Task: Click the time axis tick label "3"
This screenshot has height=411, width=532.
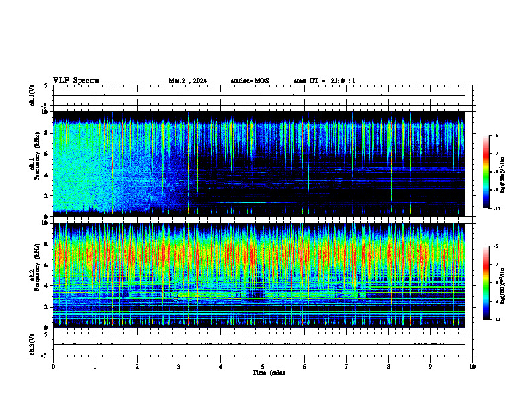Action: (x=179, y=367)
